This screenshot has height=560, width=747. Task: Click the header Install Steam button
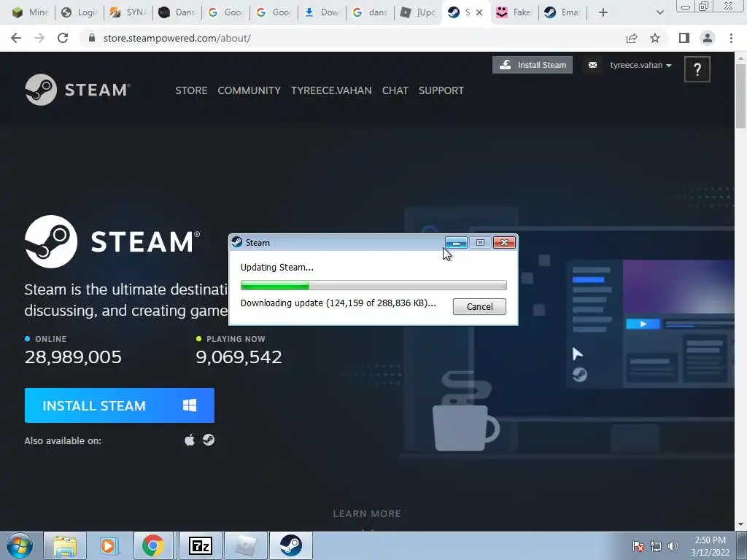point(532,65)
